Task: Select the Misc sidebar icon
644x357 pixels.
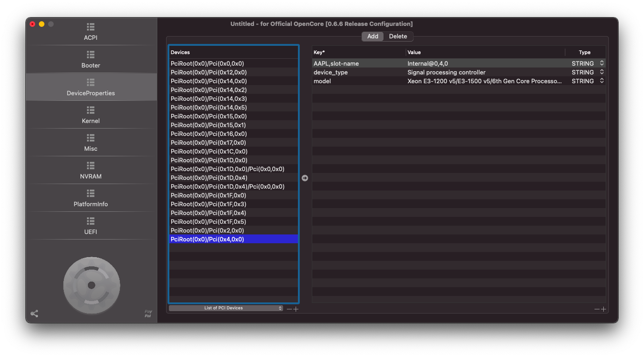Action: click(91, 138)
